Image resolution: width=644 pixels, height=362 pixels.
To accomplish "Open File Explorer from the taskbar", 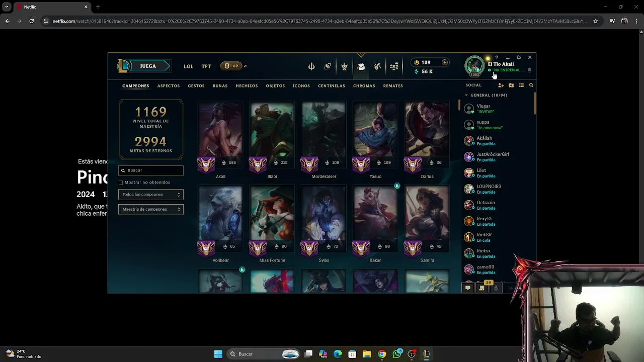I will [367, 354].
